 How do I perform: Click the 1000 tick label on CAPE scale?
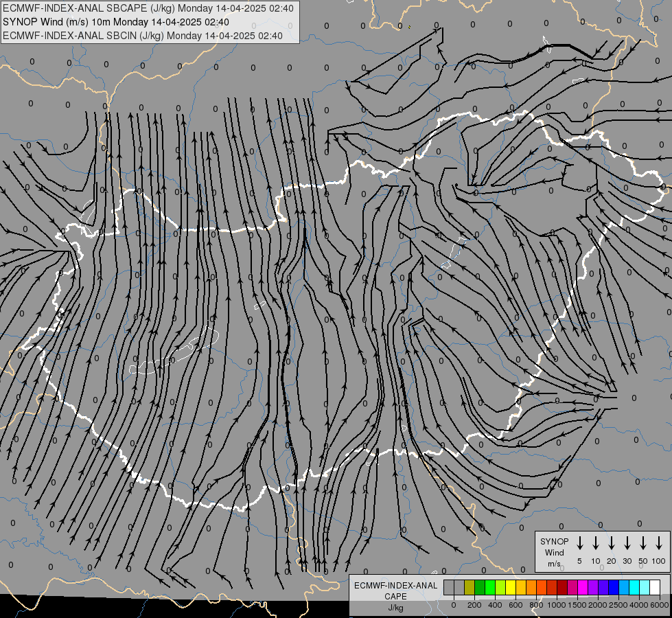(x=557, y=605)
